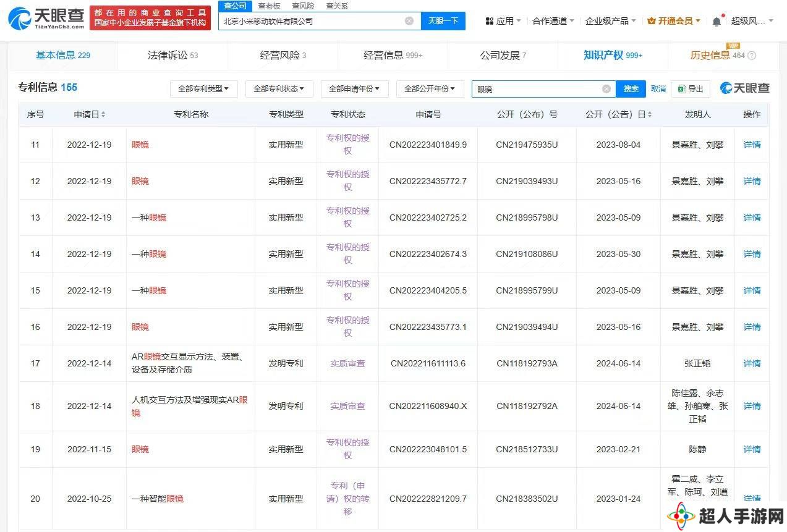Viewport: 787px width, 532px height.
Task: Click inventor 张正韬 in row 17
Action: [697, 363]
